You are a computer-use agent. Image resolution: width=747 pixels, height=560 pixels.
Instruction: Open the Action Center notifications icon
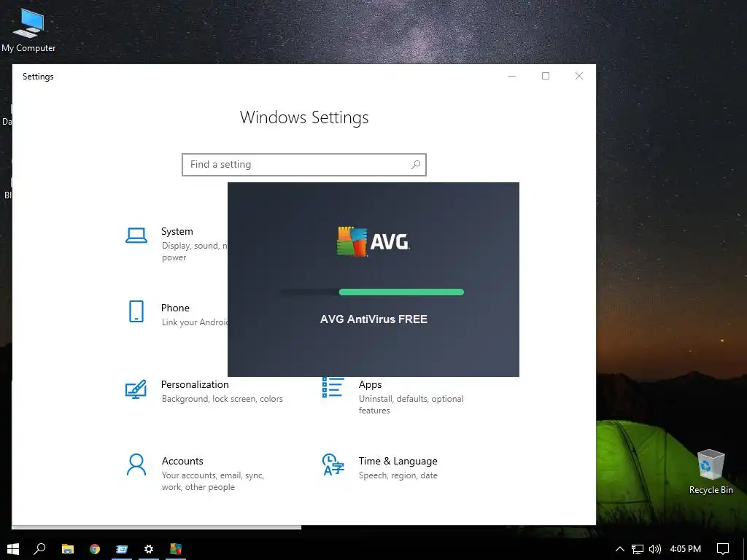pos(723,549)
